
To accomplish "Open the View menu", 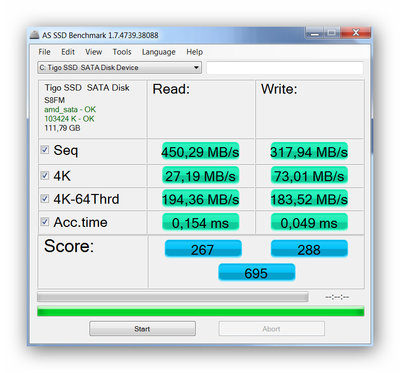I will pos(93,52).
